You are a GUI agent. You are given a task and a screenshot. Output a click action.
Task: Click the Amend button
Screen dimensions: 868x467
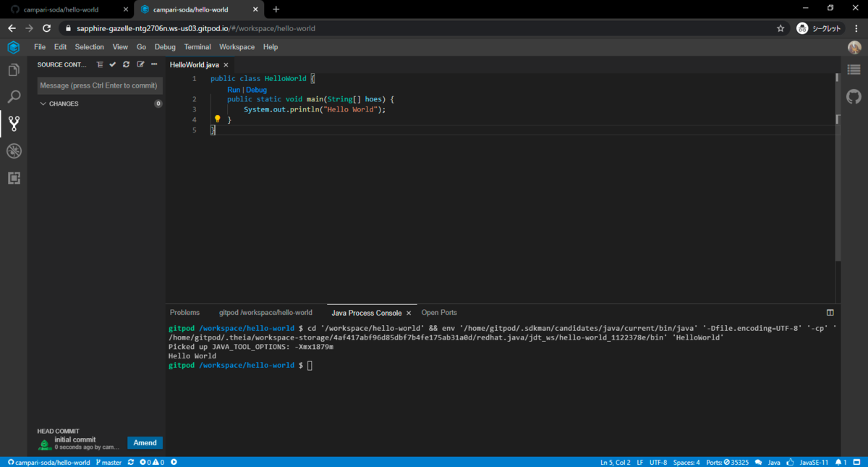pyautogui.click(x=145, y=443)
